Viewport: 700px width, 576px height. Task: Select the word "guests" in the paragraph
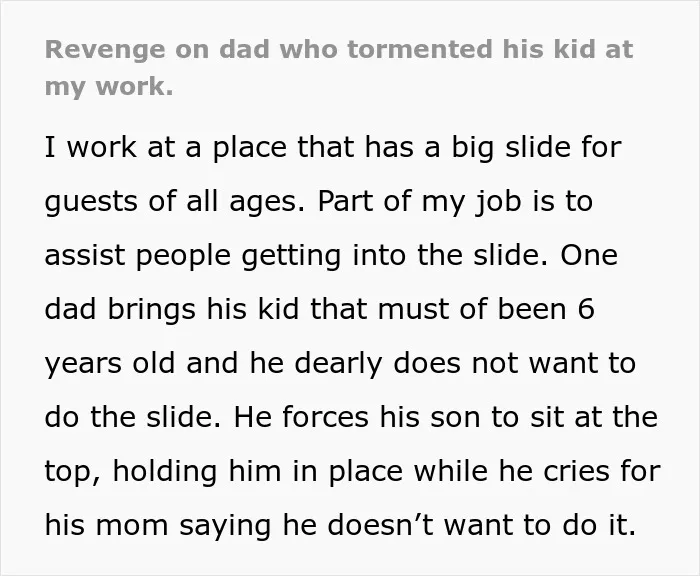click(x=91, y=202)
